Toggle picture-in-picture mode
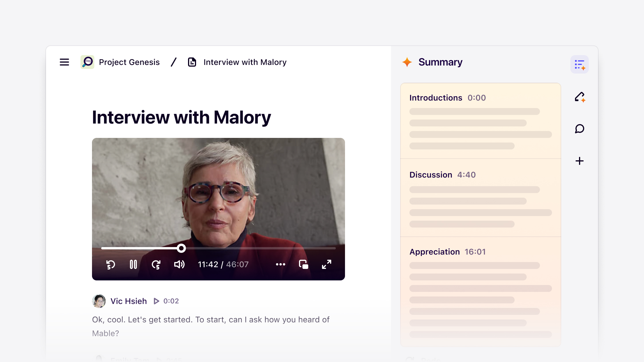 [304, 264]
